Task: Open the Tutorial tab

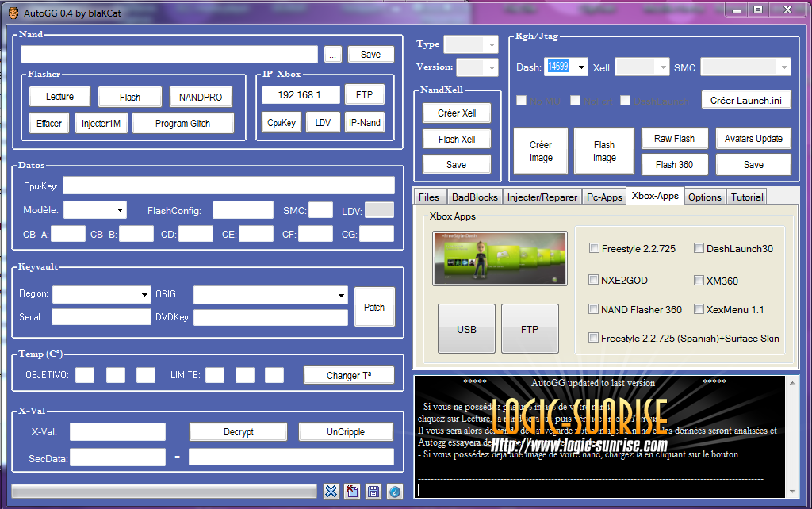Action: pyautogui.click(x=746, y=197)
